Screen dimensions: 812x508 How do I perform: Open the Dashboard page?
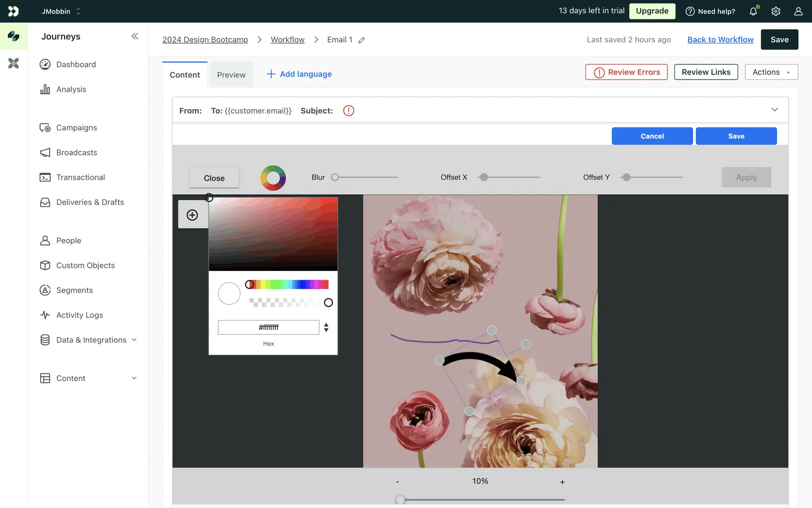76,64
